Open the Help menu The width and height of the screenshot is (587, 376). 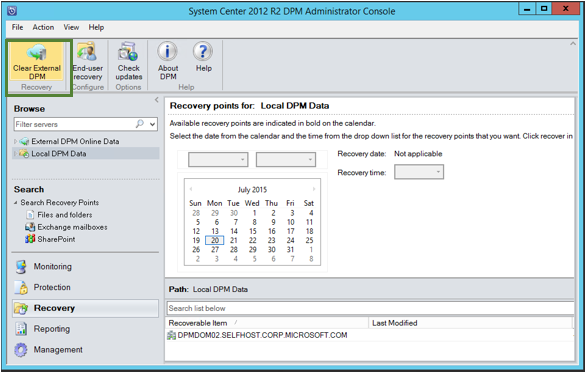[x=96, y=27]
